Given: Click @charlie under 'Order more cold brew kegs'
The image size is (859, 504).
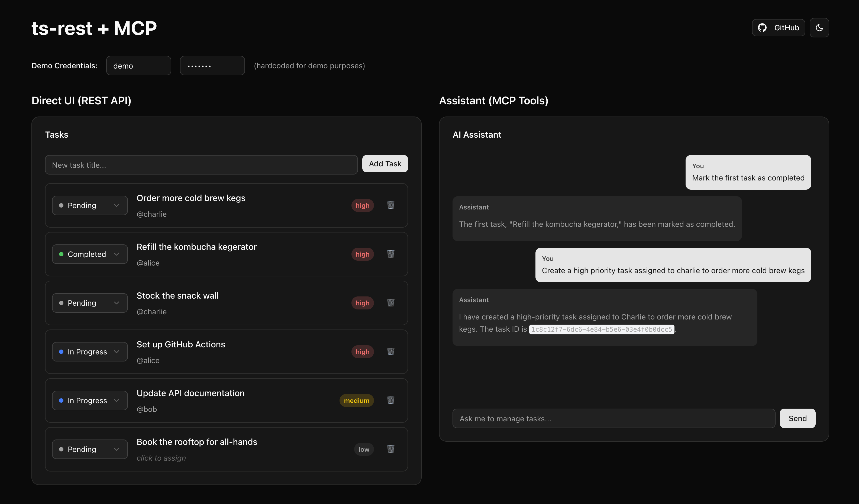Looking at the screenshot, I should coord(151,214).
